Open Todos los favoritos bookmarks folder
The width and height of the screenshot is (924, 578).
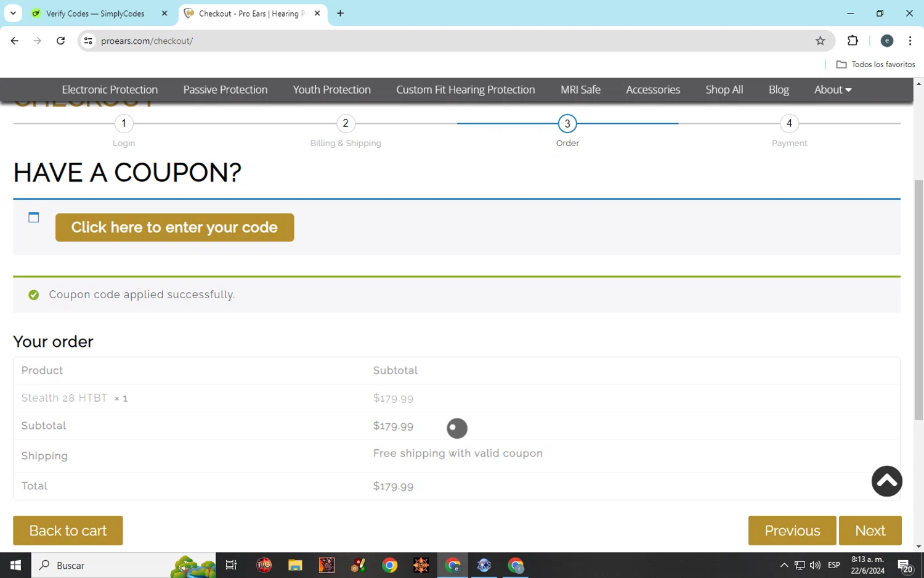tap(875, 64)
